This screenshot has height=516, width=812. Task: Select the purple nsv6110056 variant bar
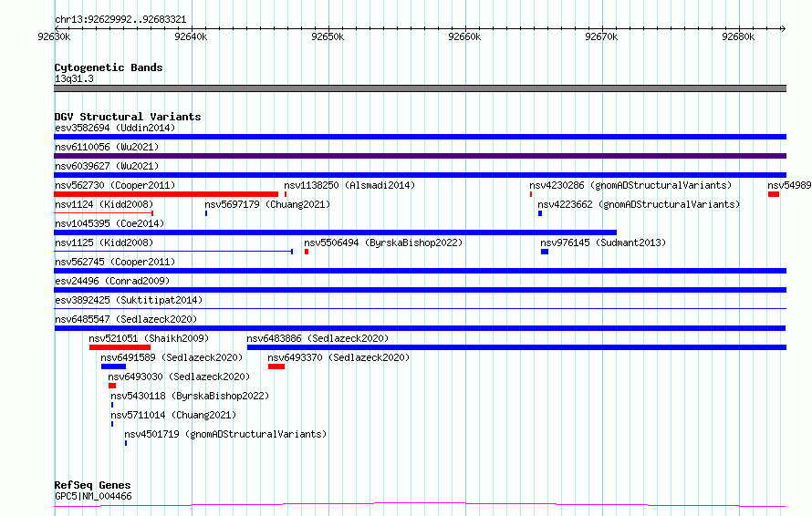pyautogui.click(x=420, y=156)
